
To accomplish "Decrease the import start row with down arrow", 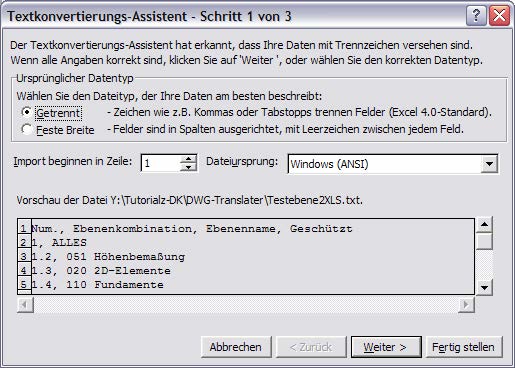I will tap(188, 167).
